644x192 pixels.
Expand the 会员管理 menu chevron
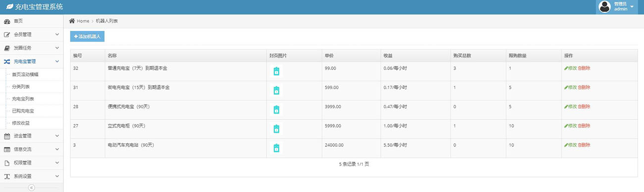coord(57,35)
